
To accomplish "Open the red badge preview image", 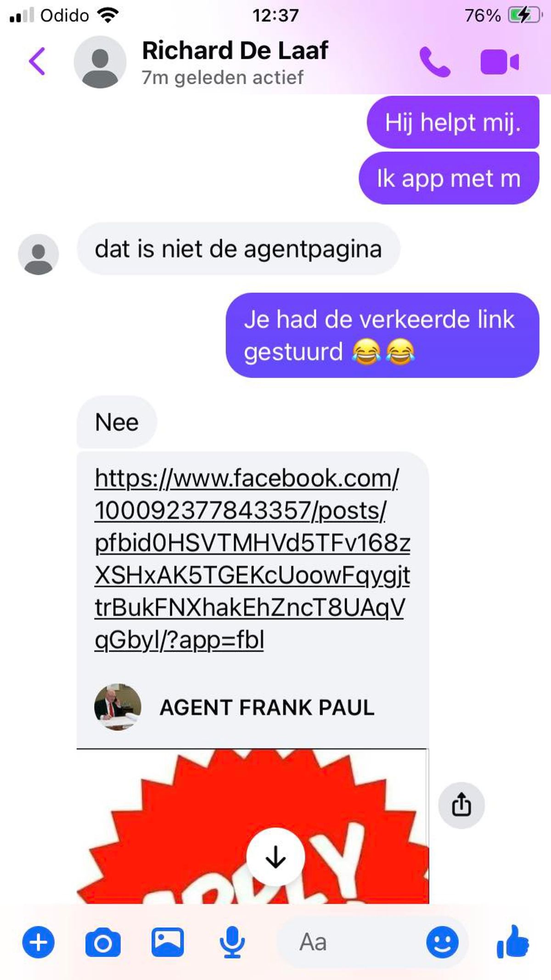I will pos(253,827).
